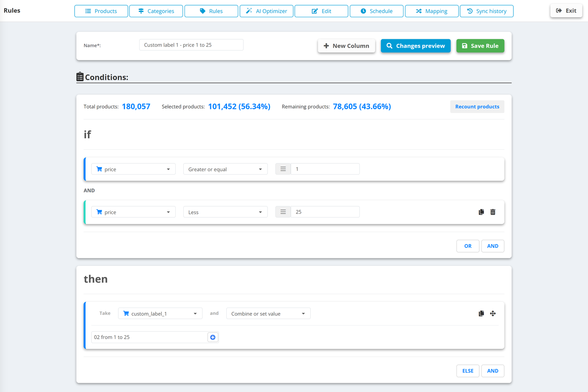Click the blue plus icon in value field
588x392 pixels.
pyautogui.click(x=213, y=337)
